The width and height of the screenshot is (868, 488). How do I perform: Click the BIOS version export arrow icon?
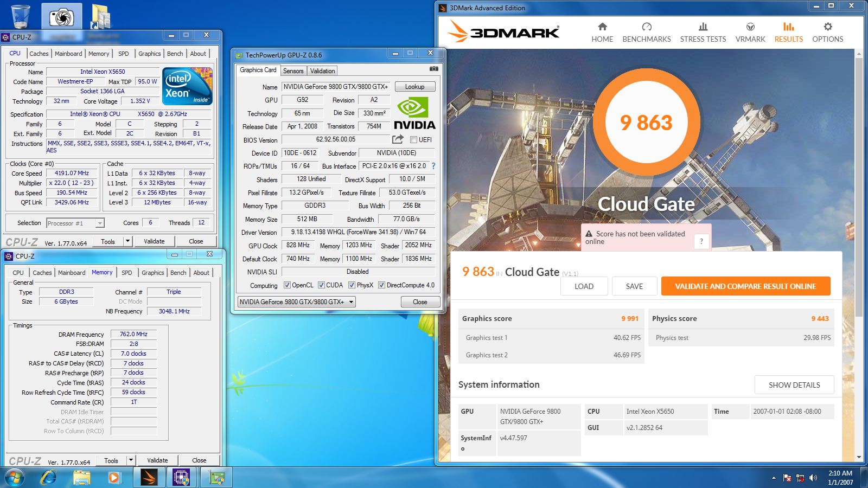click(x=398, y=139)
